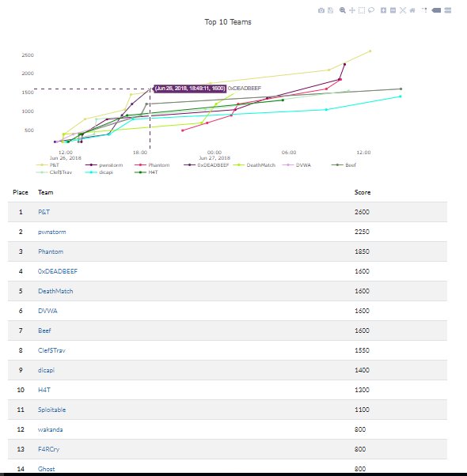Viewport: 467px width, 476px height.
Task: Click the 06:00 x-axis tick label
Action: click(x=289, y=153)
